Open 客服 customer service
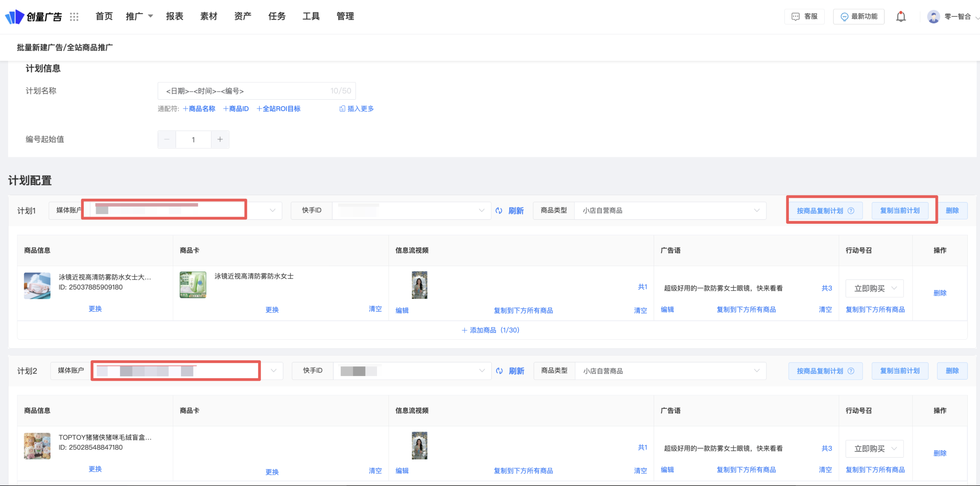Screen dimensions: 980x486 pos(804,17)
